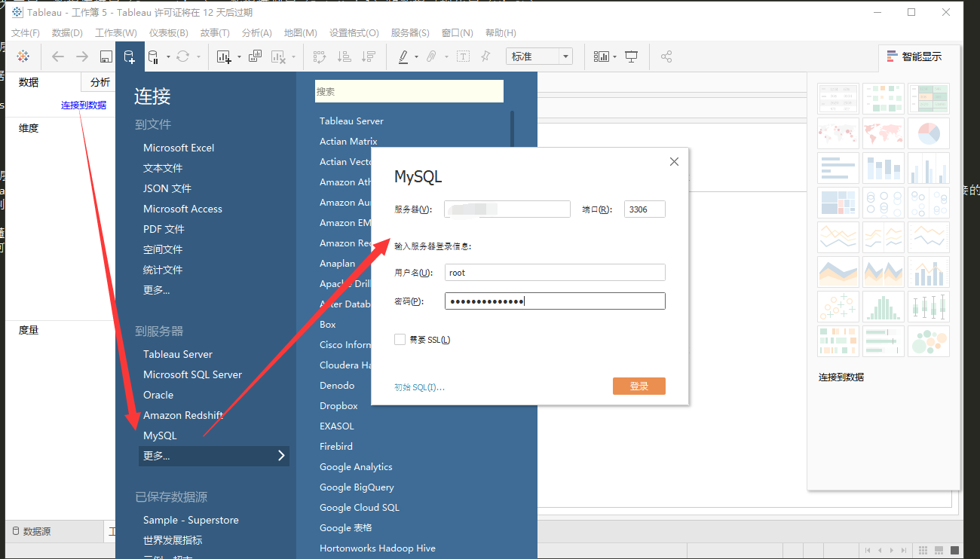Viewport: 980px width, 559px height.
Task: Open the 文件(F) menu
Action: 26,33
